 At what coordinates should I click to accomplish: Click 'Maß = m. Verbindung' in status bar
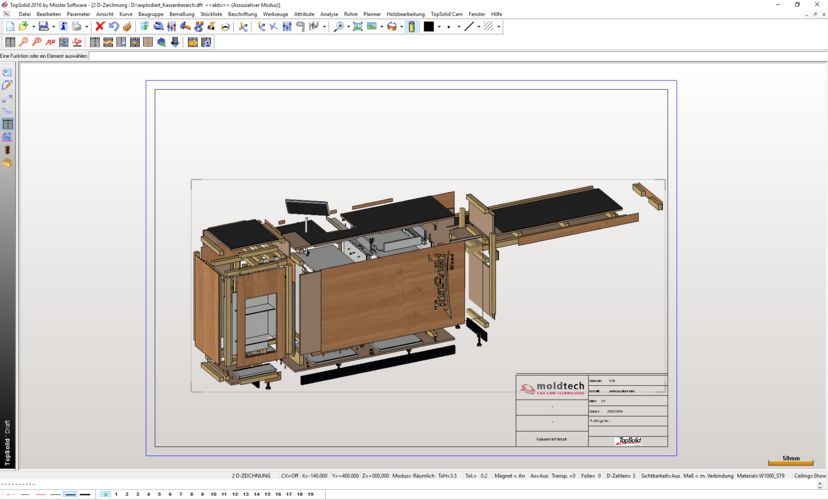709,476
